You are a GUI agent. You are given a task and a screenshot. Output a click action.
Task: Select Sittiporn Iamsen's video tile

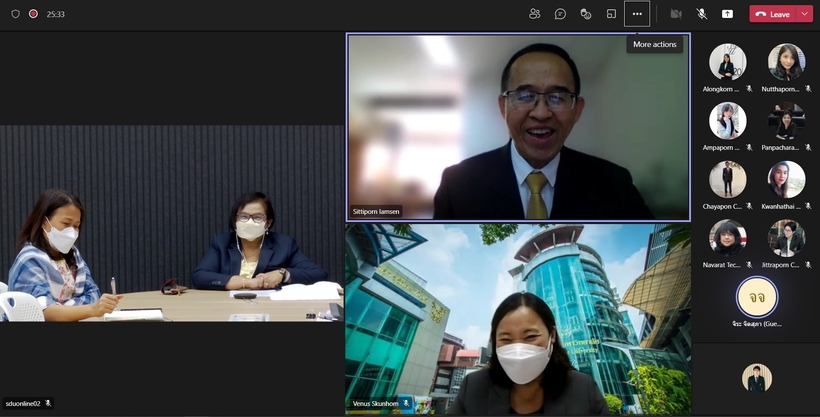(x=518, y=127)
